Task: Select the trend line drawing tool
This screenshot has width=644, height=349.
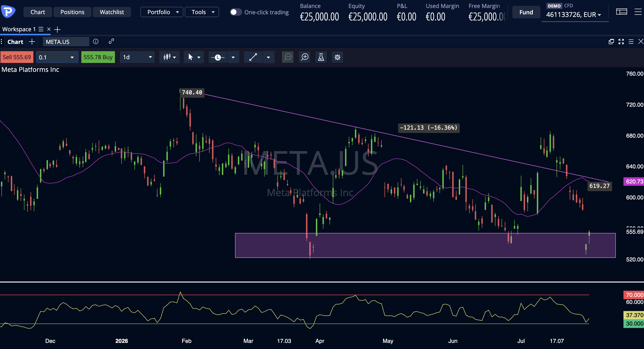Action: pos(253,57)
